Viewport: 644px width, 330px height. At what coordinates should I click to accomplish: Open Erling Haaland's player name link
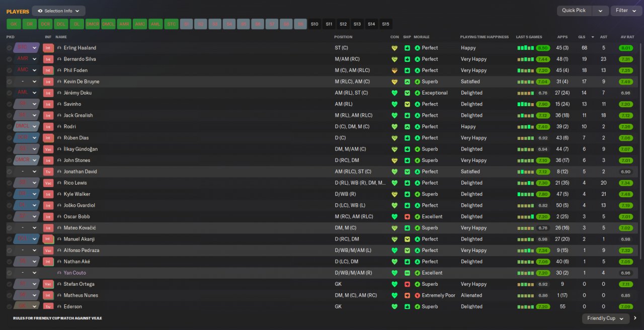tap(80, 48)
